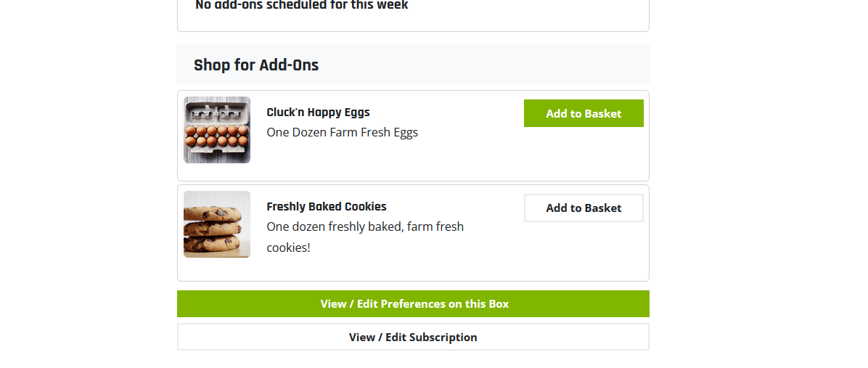The width and height of the screenshot is (868, 368).
Task: Click the Shop for Add-Ons heading
Action: 256,65
